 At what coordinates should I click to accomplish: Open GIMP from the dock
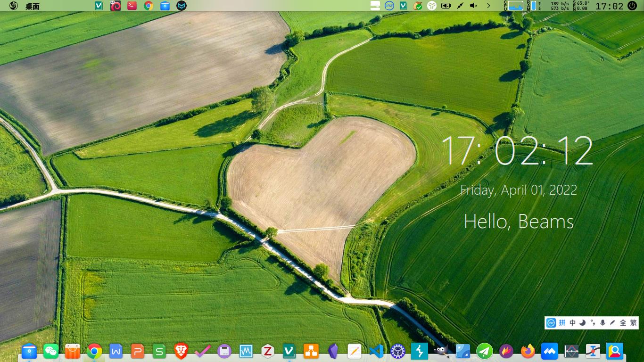click(x=440, y=351)
